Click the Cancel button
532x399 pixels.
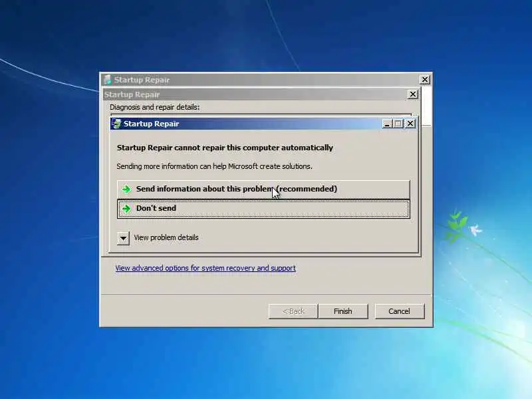[x=400, y=311]
